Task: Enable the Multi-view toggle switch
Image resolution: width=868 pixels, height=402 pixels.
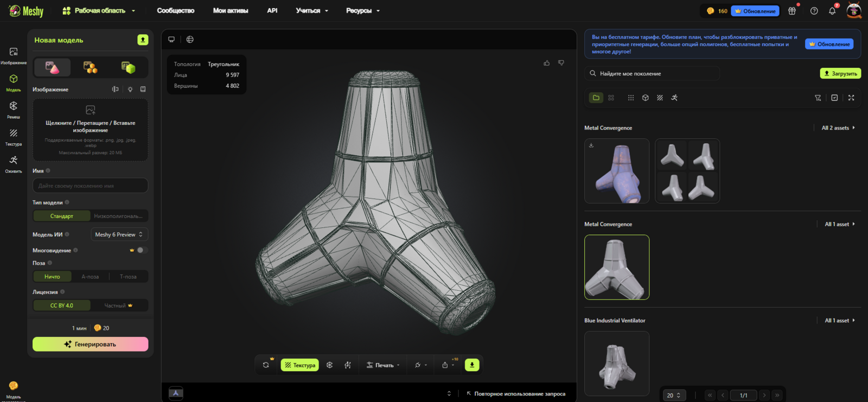Action: click(x=142, y=250)
